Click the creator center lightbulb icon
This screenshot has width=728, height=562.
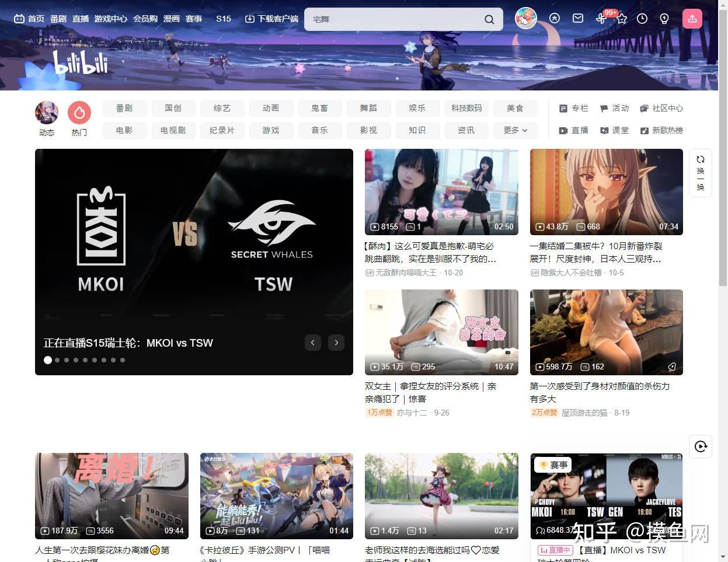pos(664,18)
